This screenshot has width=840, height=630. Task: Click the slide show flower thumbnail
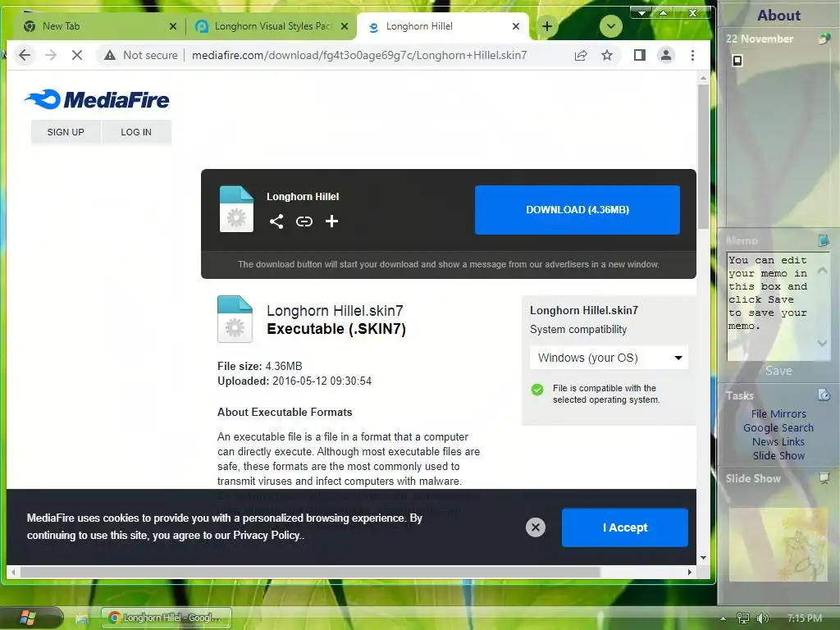click(778, 545)
